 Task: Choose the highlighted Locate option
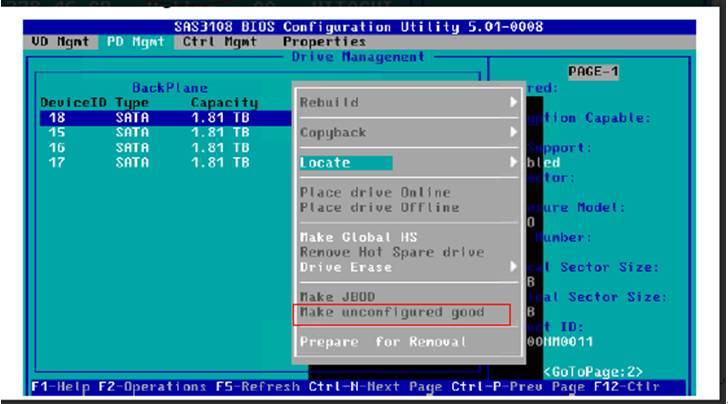coord(346,163)
